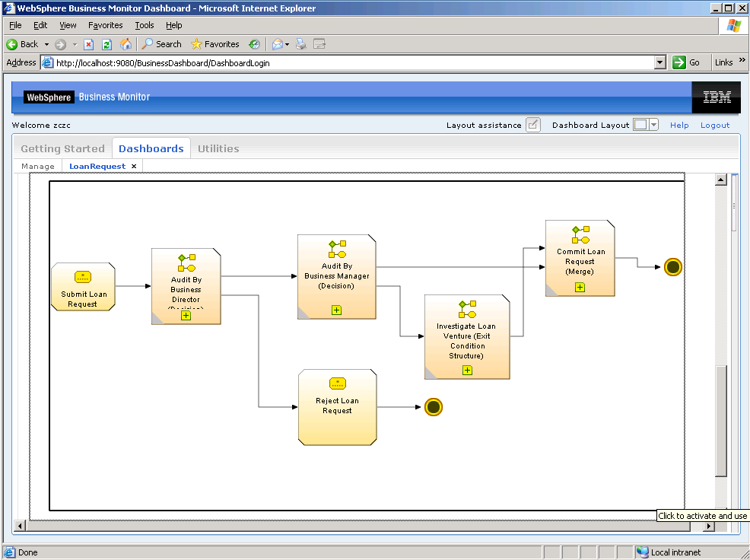Click the end node after Commit Loan Request
This screenshot has width=750, height=560.
pyautogui.click(x=672, y=267)
